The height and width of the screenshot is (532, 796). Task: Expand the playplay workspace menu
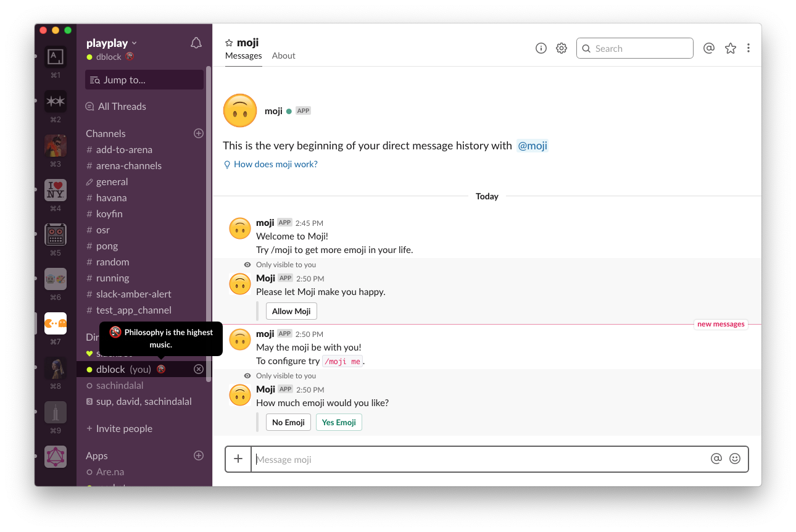click(x=112, y=43)
